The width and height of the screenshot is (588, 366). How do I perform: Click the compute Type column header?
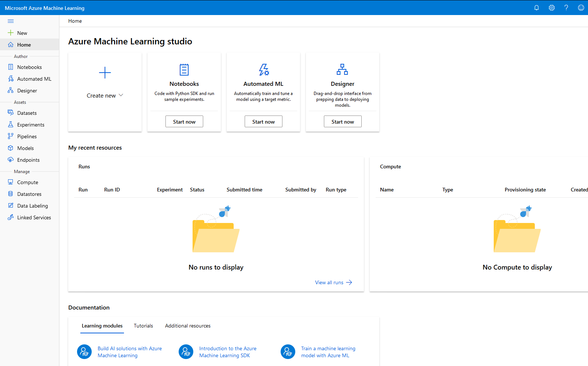[448, 190]
